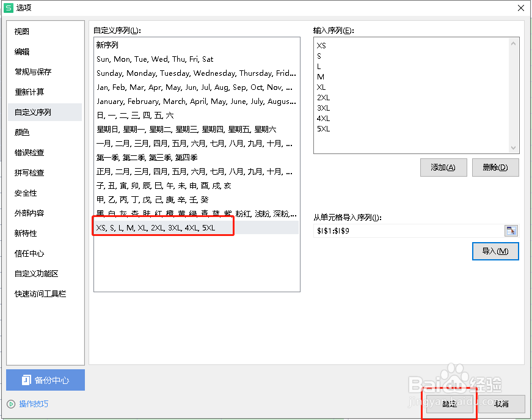Select the 视图 settings category
Viewport: 532px width, 420px height.
click(x=21, y=31)
